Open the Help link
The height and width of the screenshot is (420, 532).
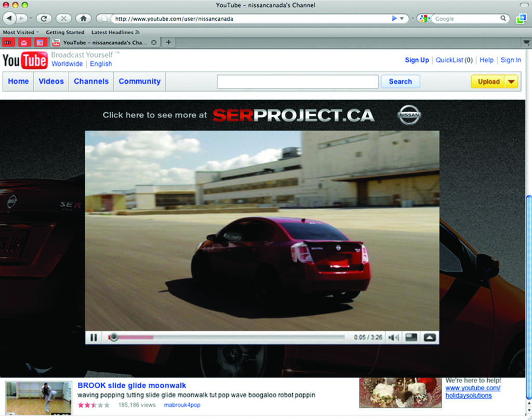(x=486, y=60)
